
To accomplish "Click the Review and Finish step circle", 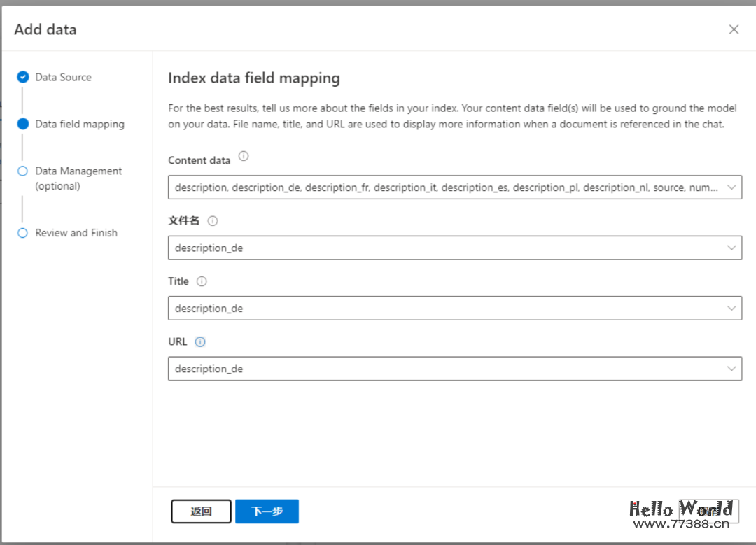I will pos(22,233).
